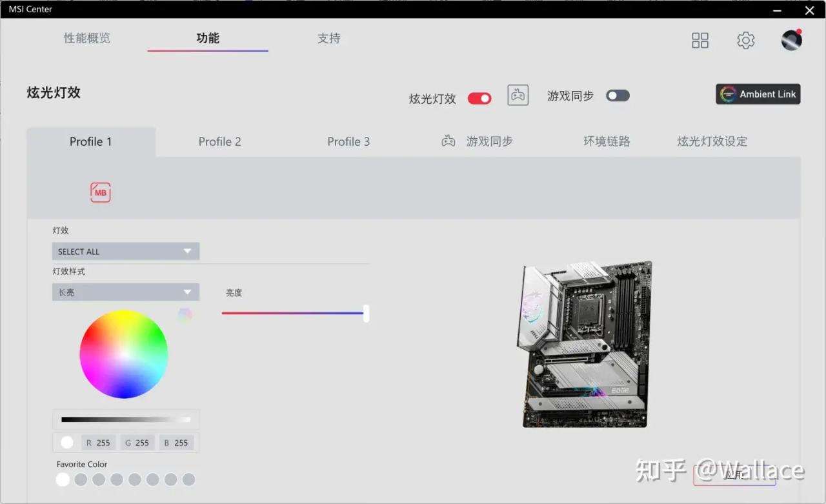Click the Ambient Link button
This screenshot has height=504, width=826.
(758, 94)
